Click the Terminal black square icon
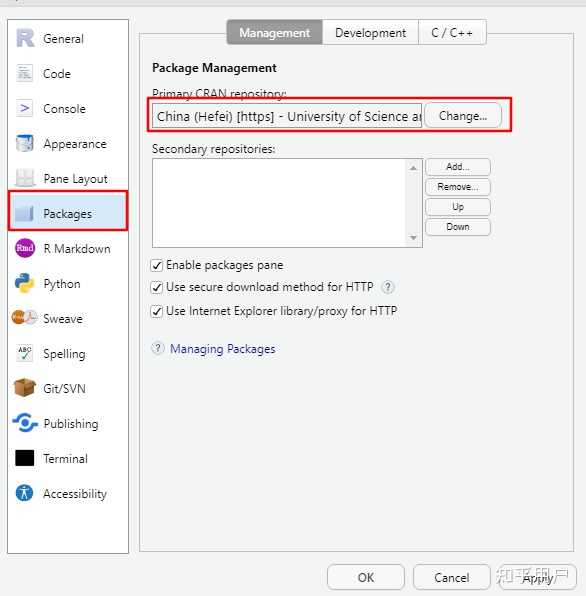This screenshot has width=586, height=596. (25, 458)
